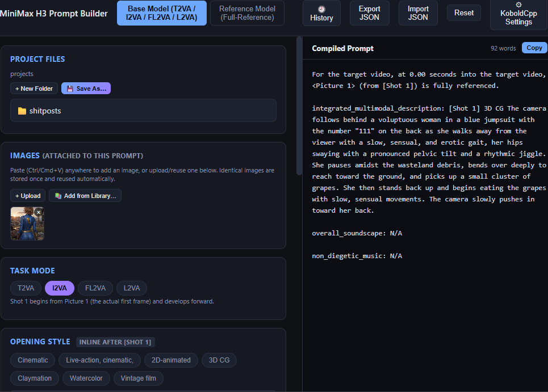Viewport: 548px width, 392px height.
Task: Click the left panel vertical scrollbar
Action: (x=299, y=106)
